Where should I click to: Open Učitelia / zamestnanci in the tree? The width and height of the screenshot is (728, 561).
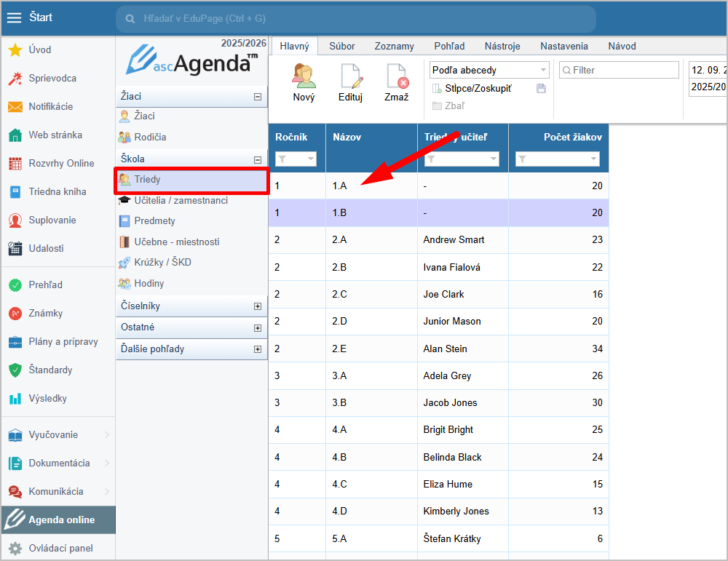click(x=181, y=200)
